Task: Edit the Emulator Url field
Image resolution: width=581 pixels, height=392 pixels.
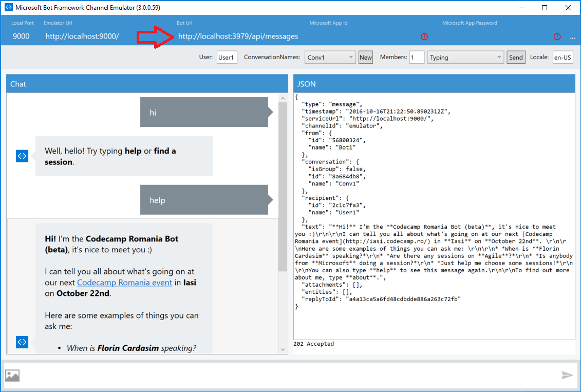Action: point(82,36)
